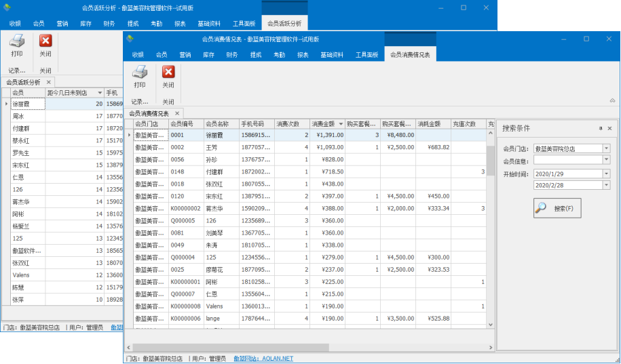Click the 傲蓝网站: AOLAN.NET link
The image size is (621, 364).
[263, 359]
